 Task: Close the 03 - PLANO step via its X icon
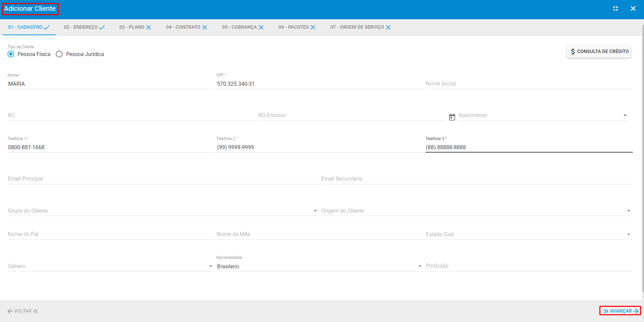click(149, 27)
